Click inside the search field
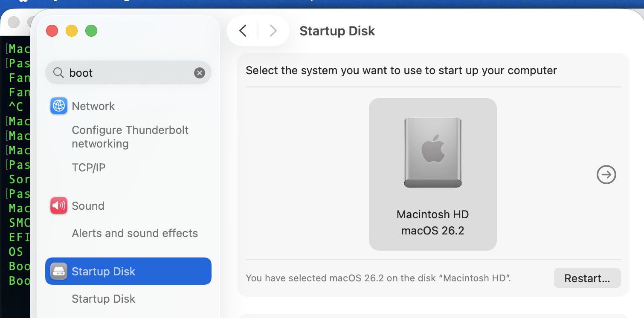The width and height of the screenshot is (644, 318). click(128, 73)
